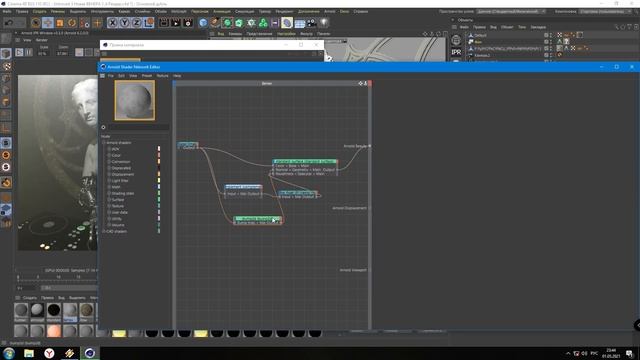Click the Volume category label

point(118,225)
